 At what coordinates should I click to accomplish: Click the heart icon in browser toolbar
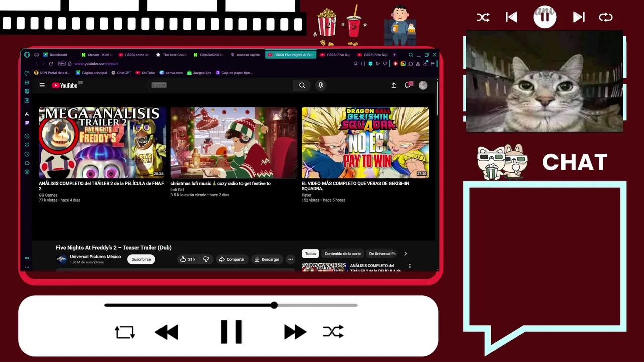point(385,64)
